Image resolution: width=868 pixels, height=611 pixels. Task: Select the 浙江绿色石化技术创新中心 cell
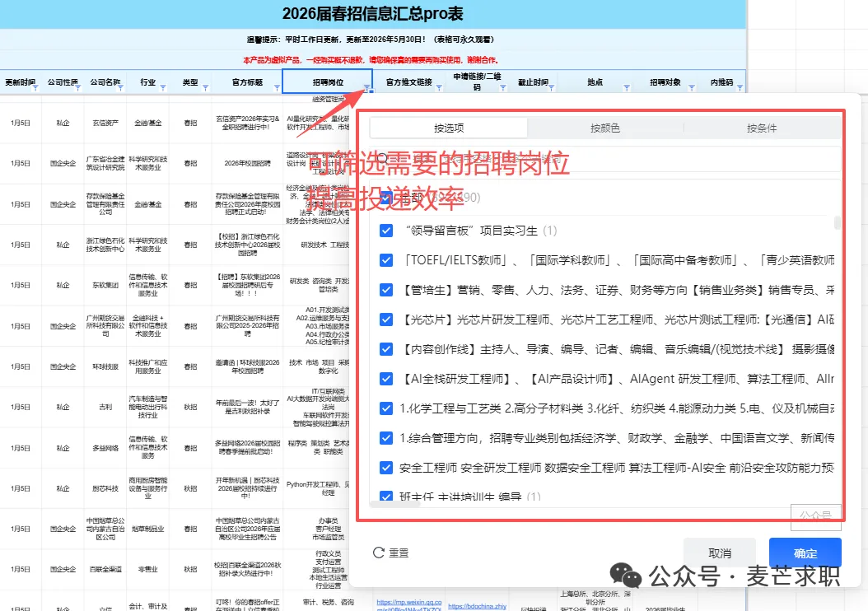click(105, 245)
